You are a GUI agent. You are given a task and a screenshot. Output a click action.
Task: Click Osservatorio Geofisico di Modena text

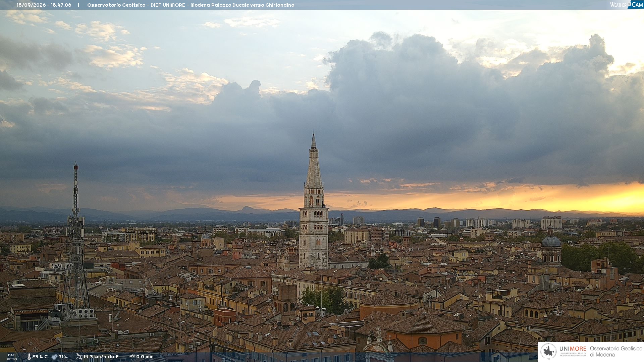[x=616, y=351]
